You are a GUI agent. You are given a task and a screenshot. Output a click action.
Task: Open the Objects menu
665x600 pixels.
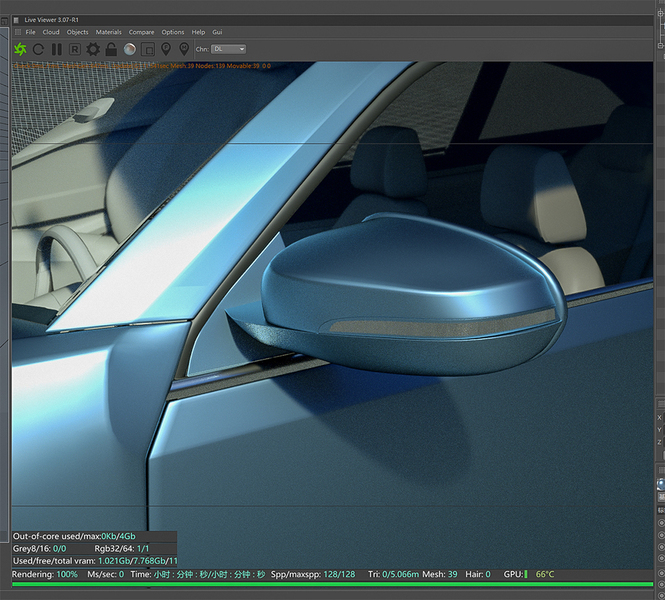pos(78,32)
